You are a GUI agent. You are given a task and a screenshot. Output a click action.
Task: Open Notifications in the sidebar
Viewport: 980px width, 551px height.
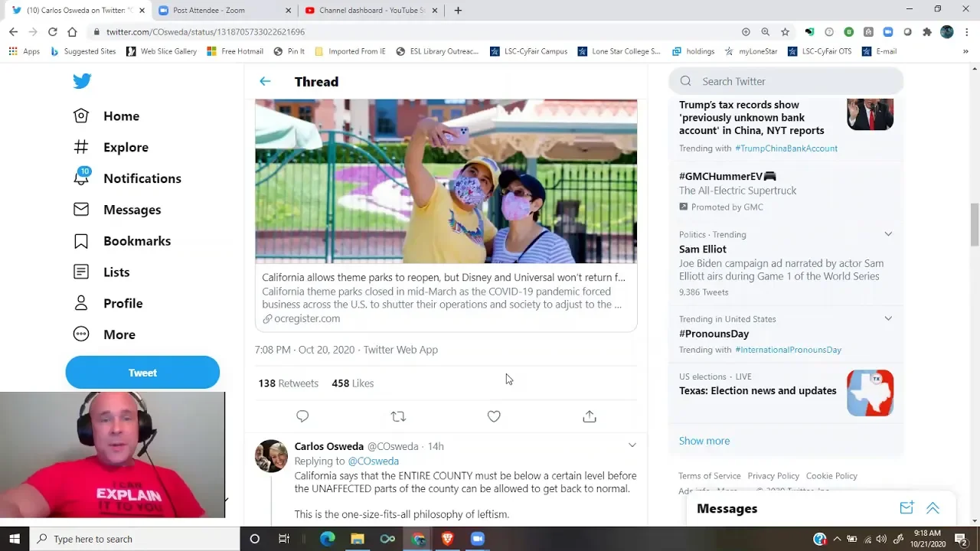click(142, 178)
